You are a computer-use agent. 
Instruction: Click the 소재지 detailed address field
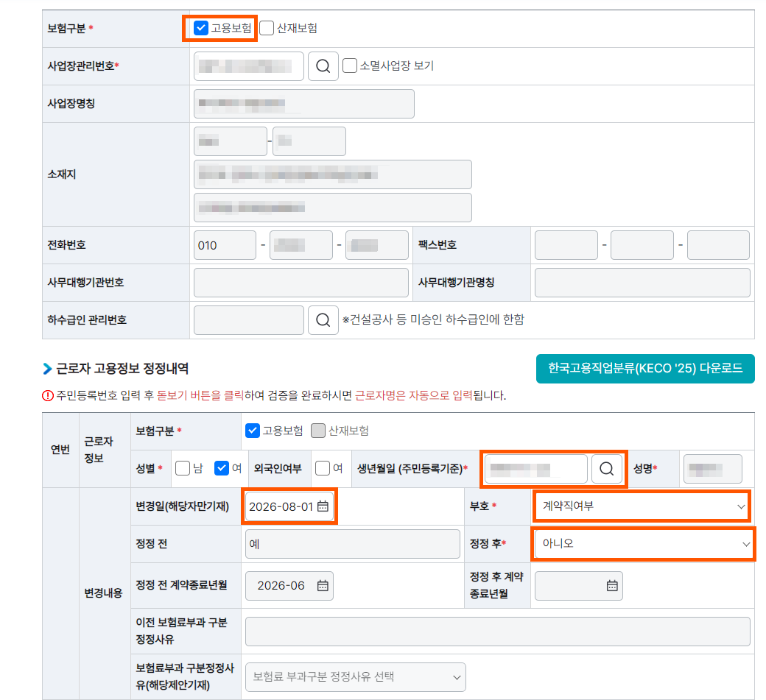(x=333, y=208)
